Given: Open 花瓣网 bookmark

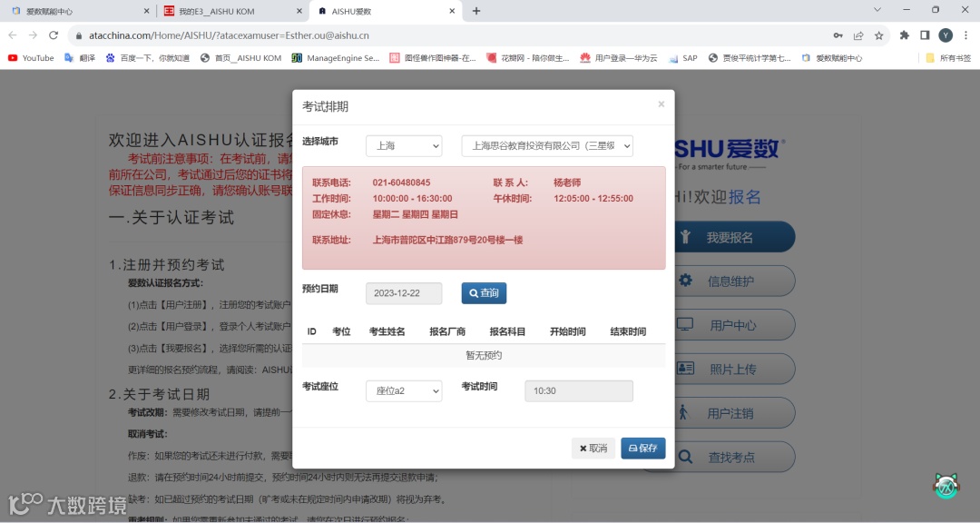Looking at the screenshot, I should click(528, 58).
